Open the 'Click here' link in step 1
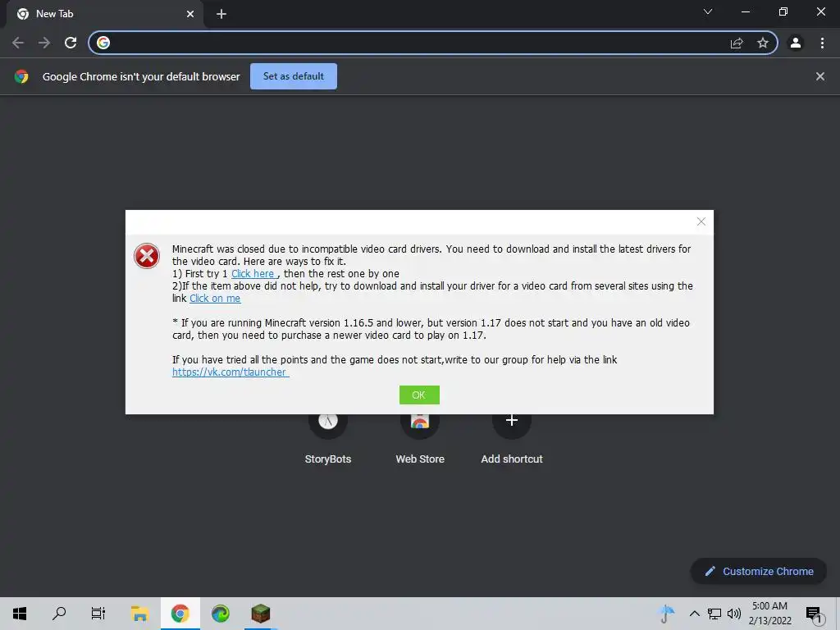The image size is (840, 630). pyautogui.click(x=253, y=274)
